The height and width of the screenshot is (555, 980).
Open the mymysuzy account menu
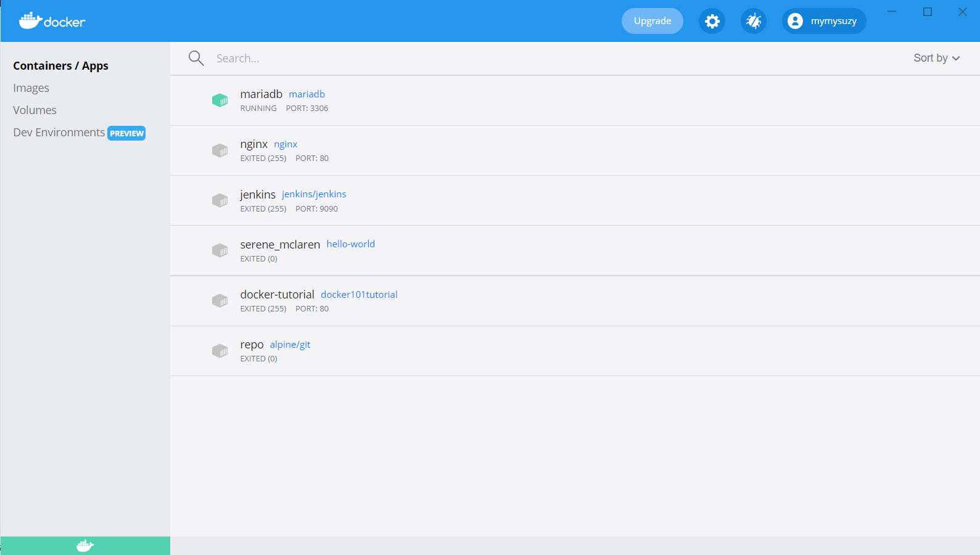(824, 21)
